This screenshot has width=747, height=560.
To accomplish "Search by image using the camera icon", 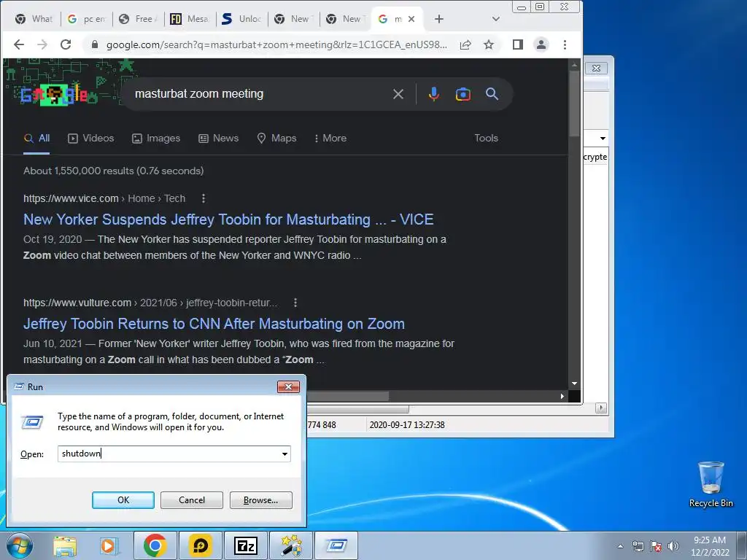I will (463, 94).
